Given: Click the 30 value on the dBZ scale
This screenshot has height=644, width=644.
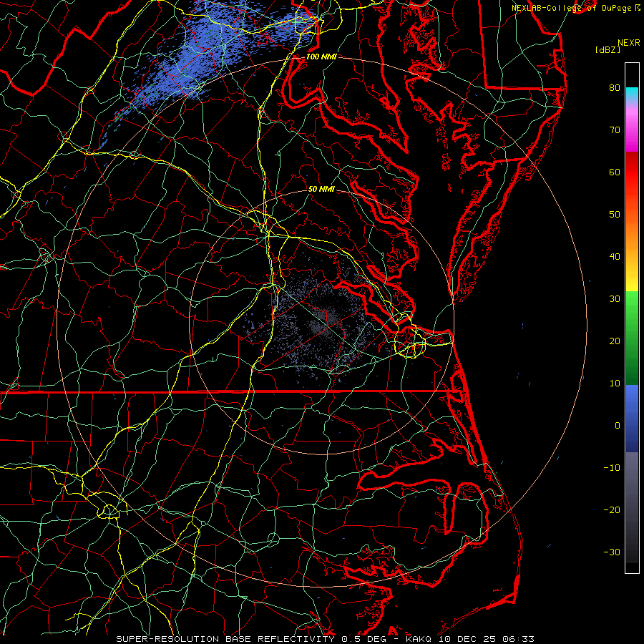Looking at the screenshot, I should [615, 299].
